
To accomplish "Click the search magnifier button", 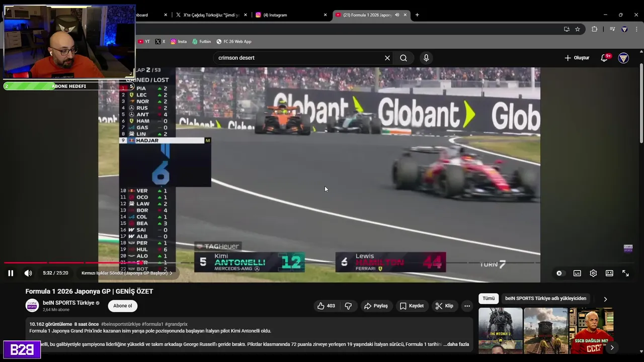I will click(x=404, y=58).
